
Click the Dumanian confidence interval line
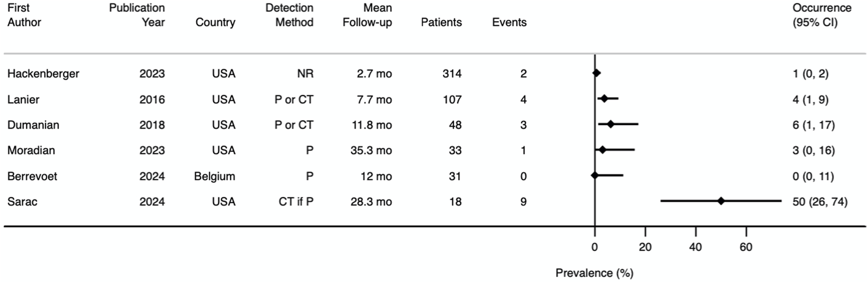618,124
